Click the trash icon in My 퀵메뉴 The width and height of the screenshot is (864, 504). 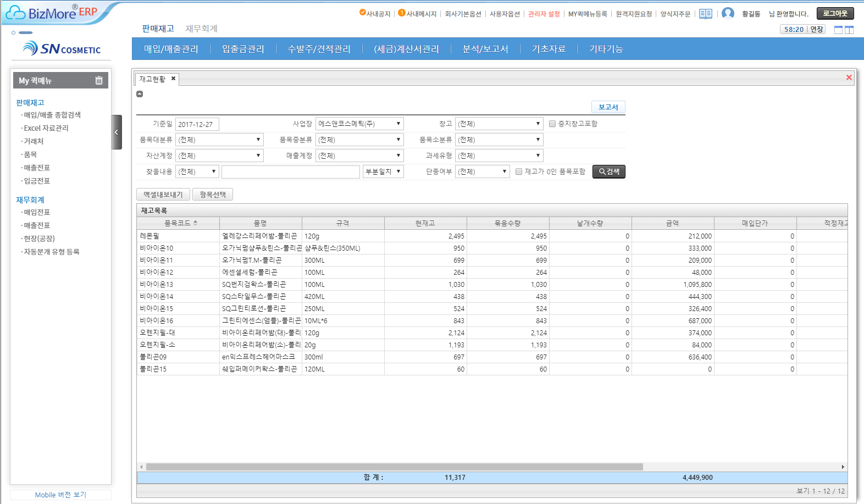[x=99, y=80]
